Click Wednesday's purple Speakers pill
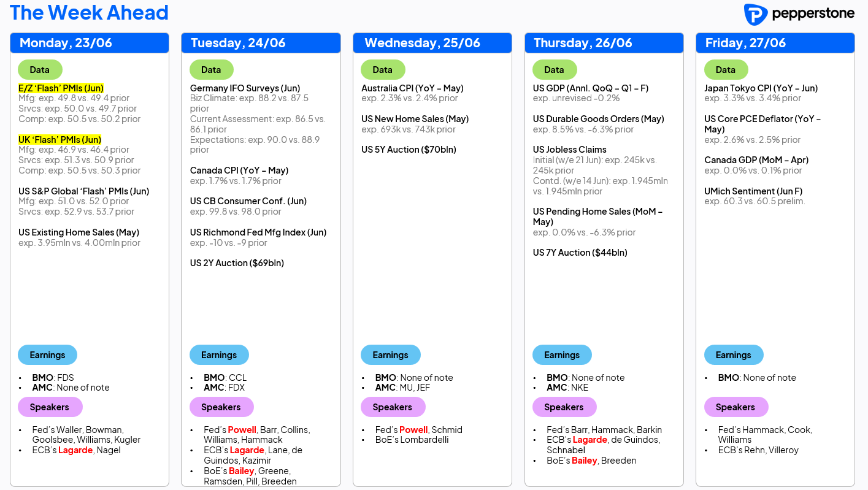The height and width of the screenshot is (490, 868). pos(393,407)
